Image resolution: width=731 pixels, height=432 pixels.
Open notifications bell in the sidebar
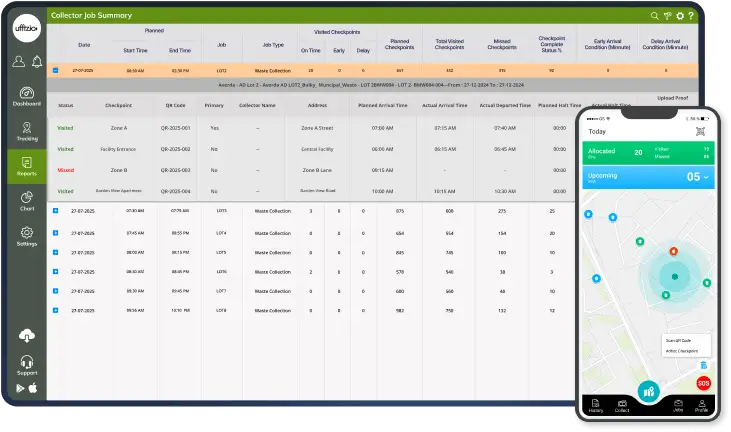37,62
